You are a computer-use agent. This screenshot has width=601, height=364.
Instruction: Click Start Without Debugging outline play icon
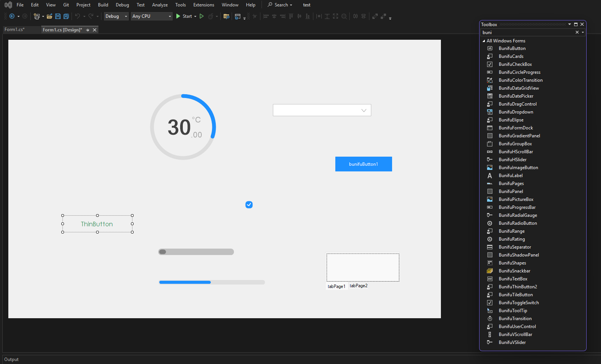point(202,16)
